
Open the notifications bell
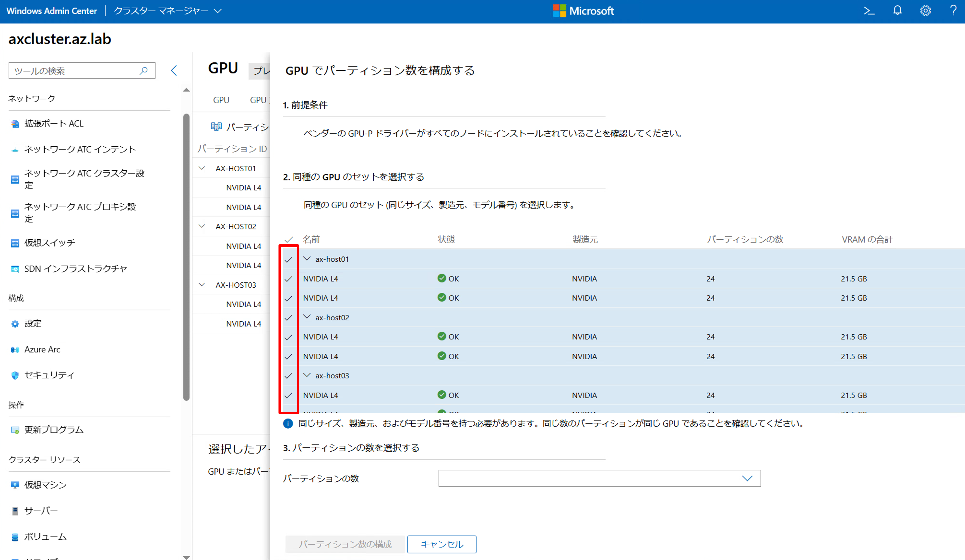[897, 11]
